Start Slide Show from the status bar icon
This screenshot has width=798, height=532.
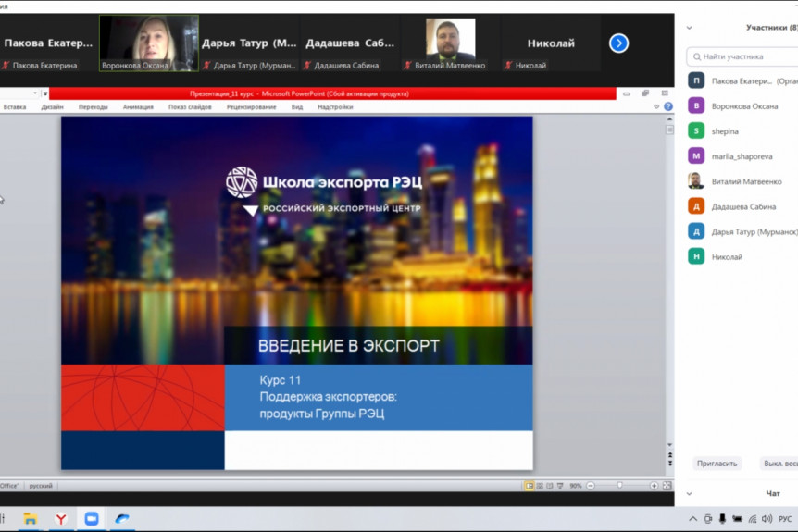tap(560, 486)
